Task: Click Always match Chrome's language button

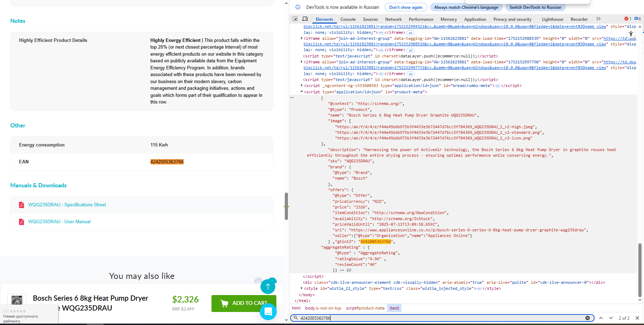Action: click(466, 7)
